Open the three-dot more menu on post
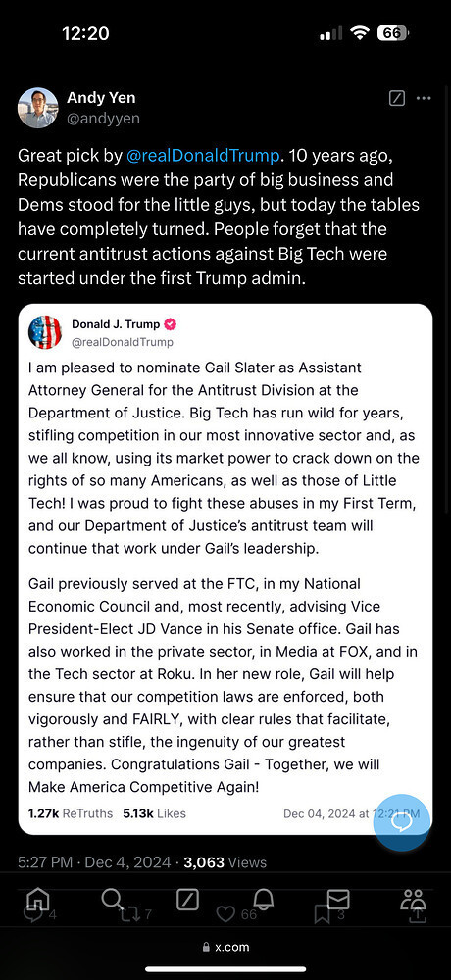Viewport: 451px width, 980px height. pos(424,98)
